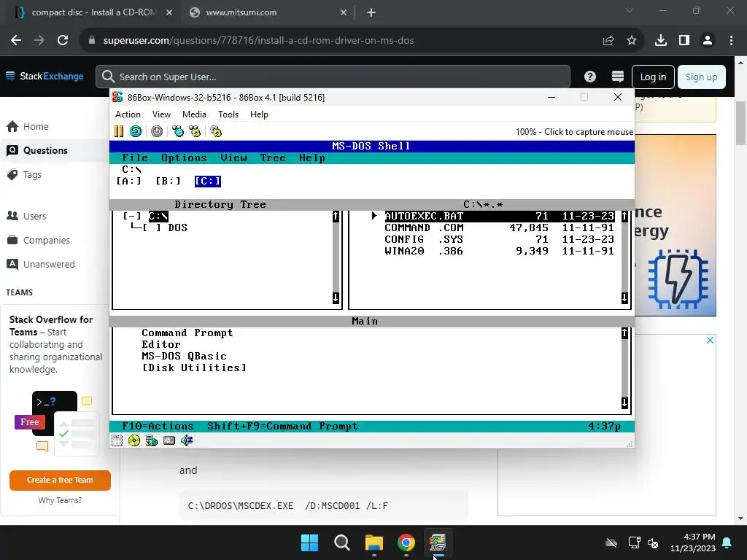Reload the superuser page
The image size is (747, 560).
[63, 41]
